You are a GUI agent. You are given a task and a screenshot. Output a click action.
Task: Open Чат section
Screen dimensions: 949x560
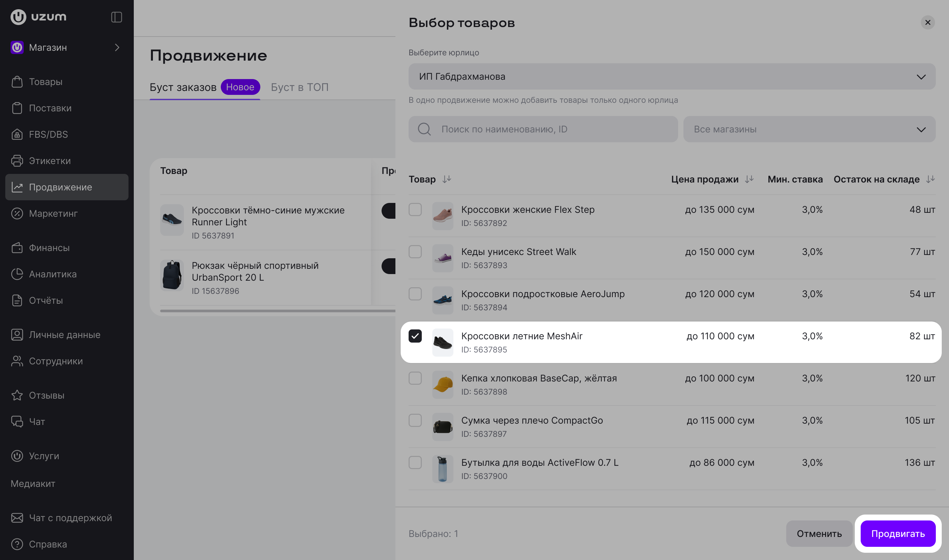point(67,422)
